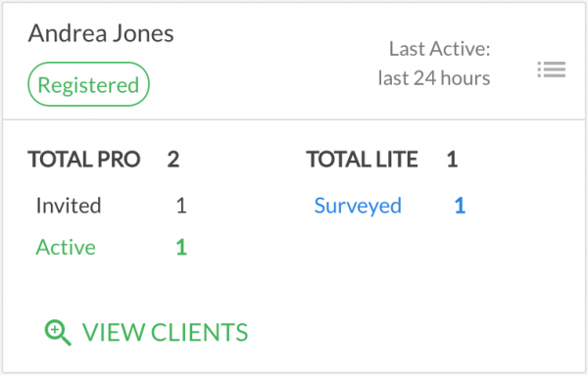Click the green Active count 1
This screenshot has height=375, width=588.
click(x=181, y=248)
